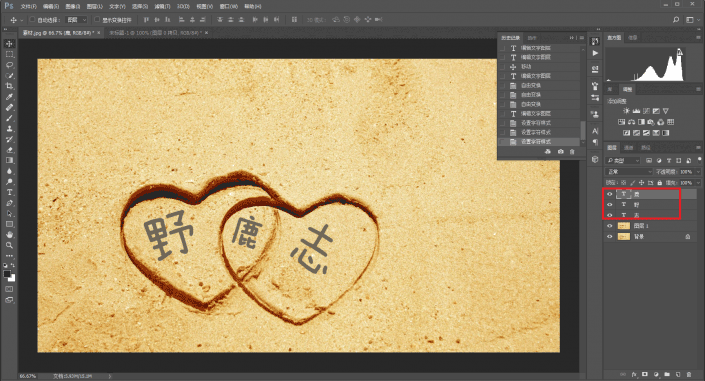This screenshot has width=705, height=381.
Task: Switch to the 通道 tab
Action: (629, 148)
